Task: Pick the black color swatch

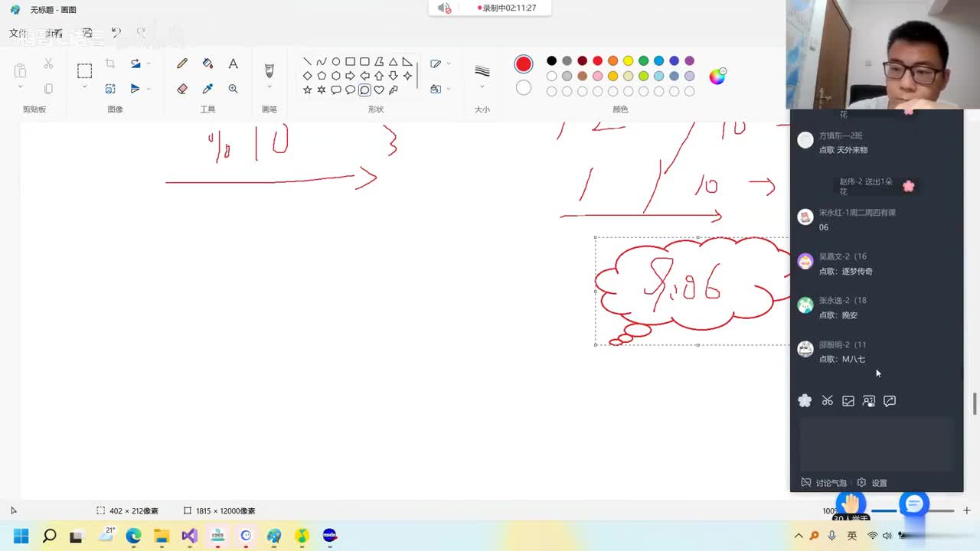Action: [x=551, y=60]
